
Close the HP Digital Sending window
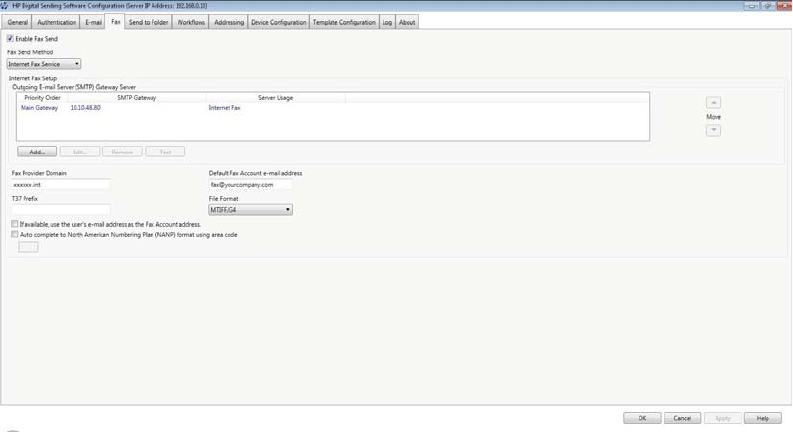pos(783,6)
